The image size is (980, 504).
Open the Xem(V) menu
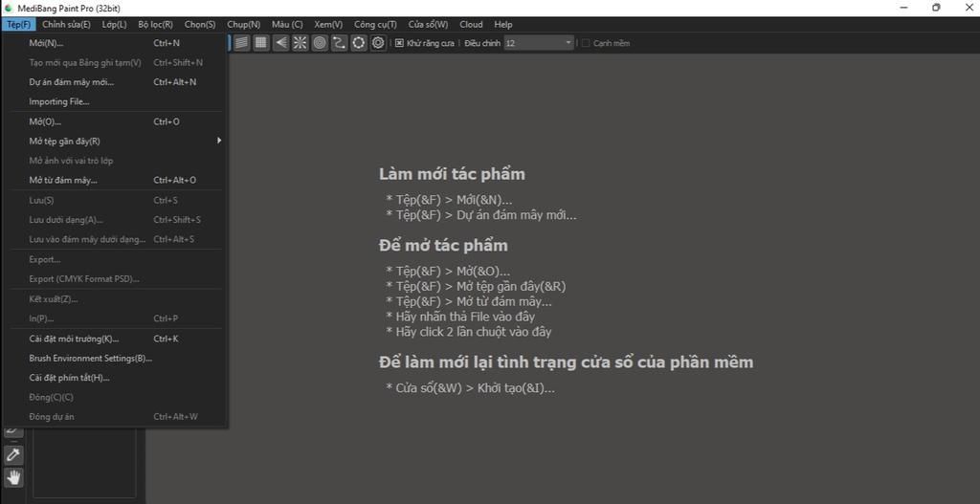[328, 24]
